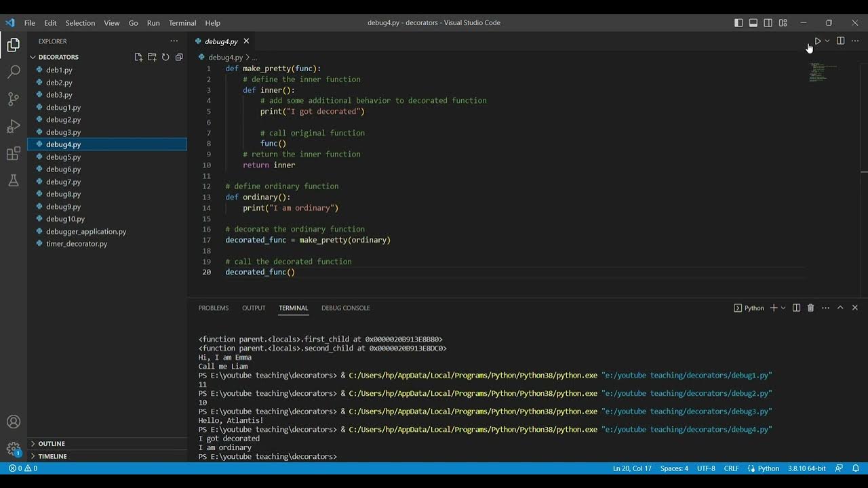Open the Edit menu
868x488 pixels.
(x=50, y=22)
